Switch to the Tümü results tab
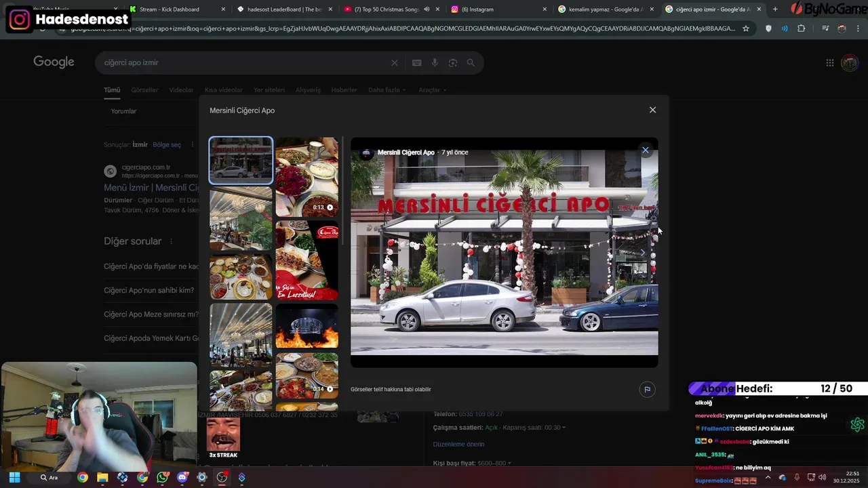 pyautogui.click(x=112, y=90)
